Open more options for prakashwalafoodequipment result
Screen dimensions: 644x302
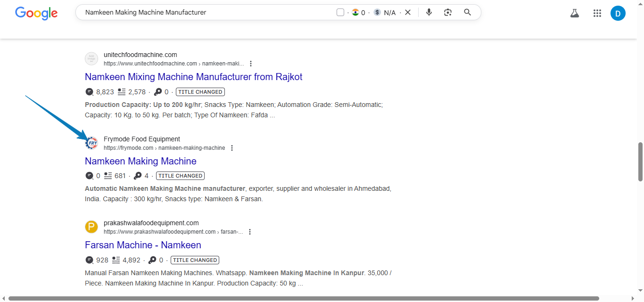[250, 232]
